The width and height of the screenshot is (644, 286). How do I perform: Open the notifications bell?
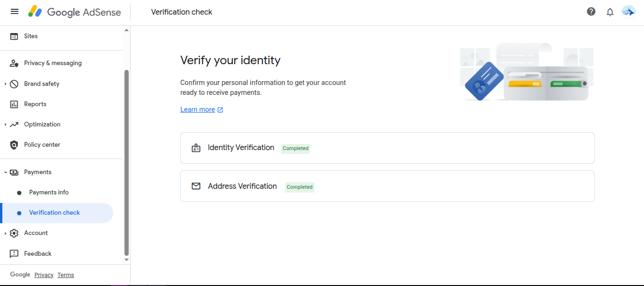click(x=610, y=12)
